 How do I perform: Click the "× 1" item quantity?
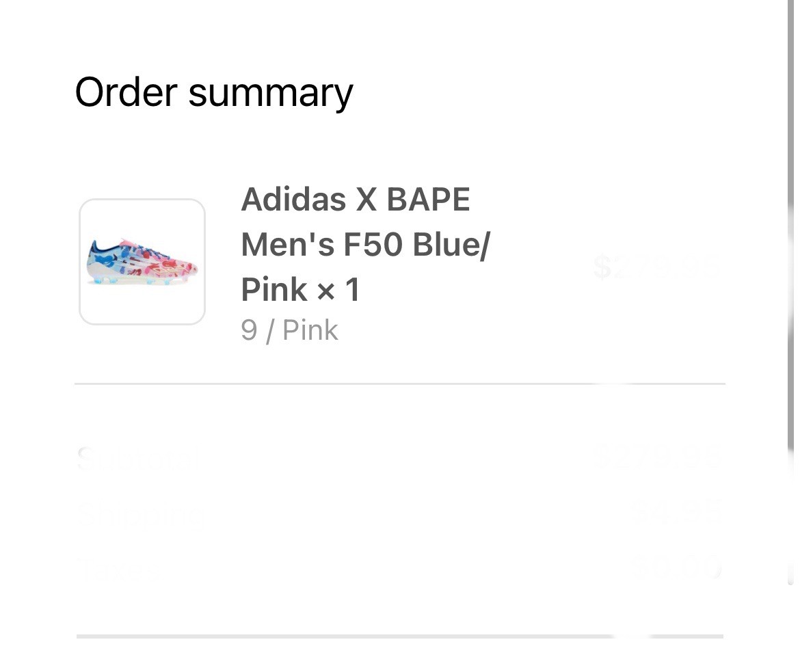click(x=338, y=290)
